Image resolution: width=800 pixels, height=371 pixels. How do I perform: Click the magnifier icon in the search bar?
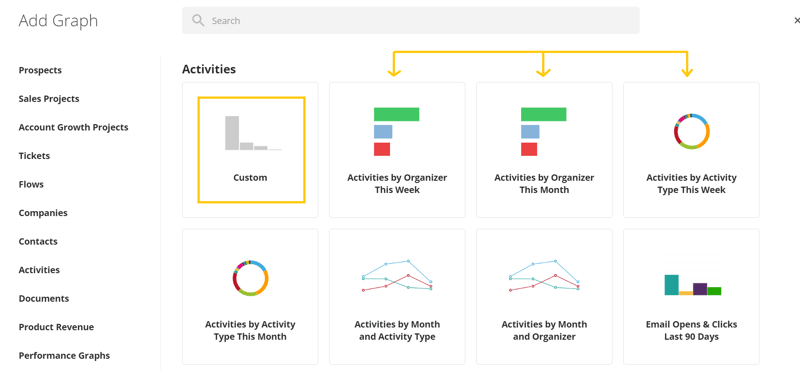(x=198, y=20)
